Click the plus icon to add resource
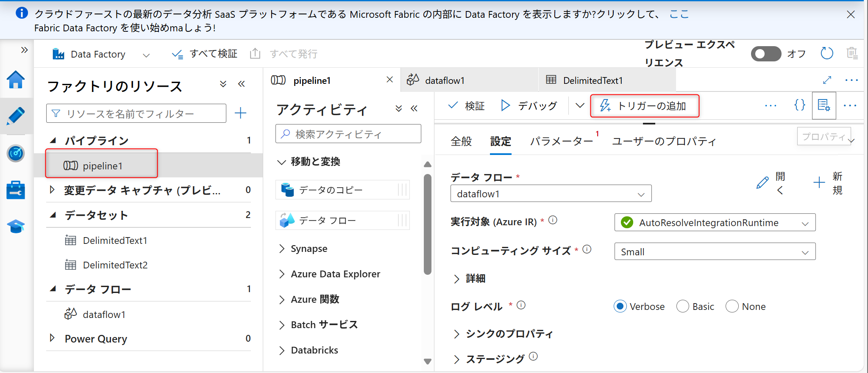Image resolution: width=868 pixels, height=373 pixels. click(x=240, y=113)
